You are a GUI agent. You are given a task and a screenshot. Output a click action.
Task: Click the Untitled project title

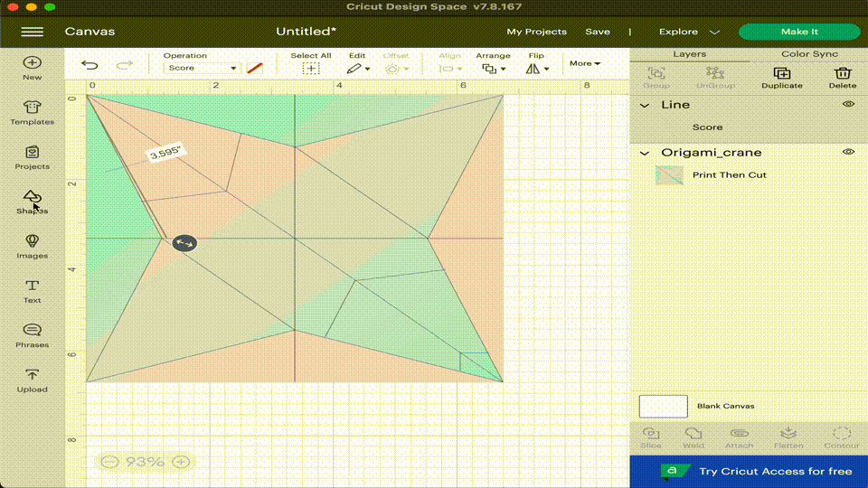[x=306, y=32]
